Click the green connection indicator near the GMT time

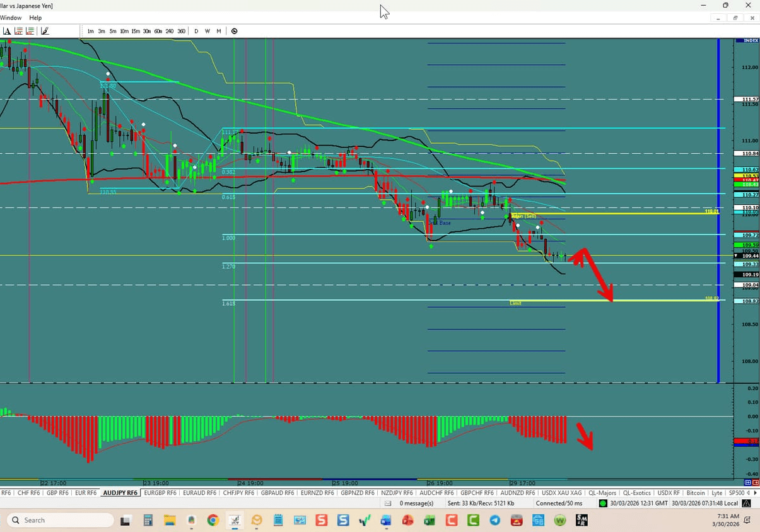tap(601, 503)
